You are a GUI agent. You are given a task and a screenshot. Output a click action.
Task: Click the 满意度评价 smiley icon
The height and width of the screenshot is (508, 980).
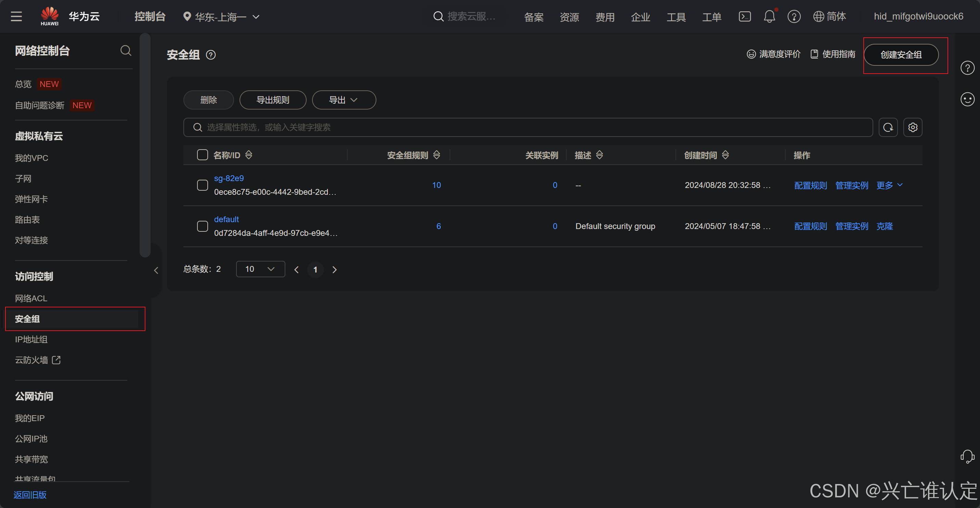click(751, 54)
